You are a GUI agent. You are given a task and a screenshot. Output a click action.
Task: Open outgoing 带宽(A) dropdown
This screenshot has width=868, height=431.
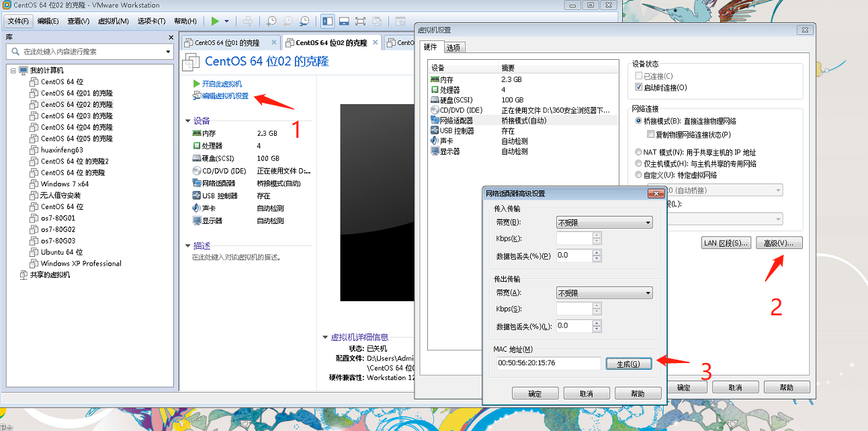point(604,293)
